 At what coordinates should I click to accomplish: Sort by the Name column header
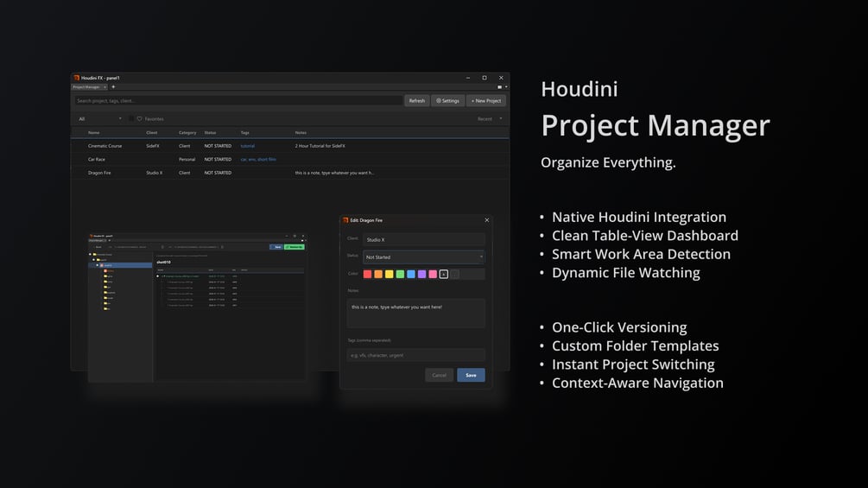pyautogui.click(x=93, y=133)
